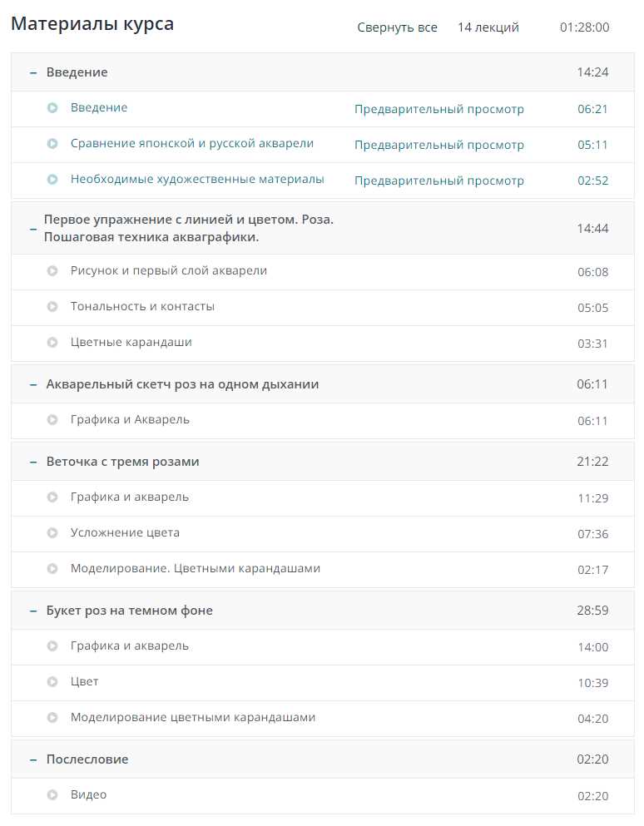Viewport: 644px width, 826px height.
Task: Click play icon for "Необходимые художественные материалы"
Action: point(52,180)
